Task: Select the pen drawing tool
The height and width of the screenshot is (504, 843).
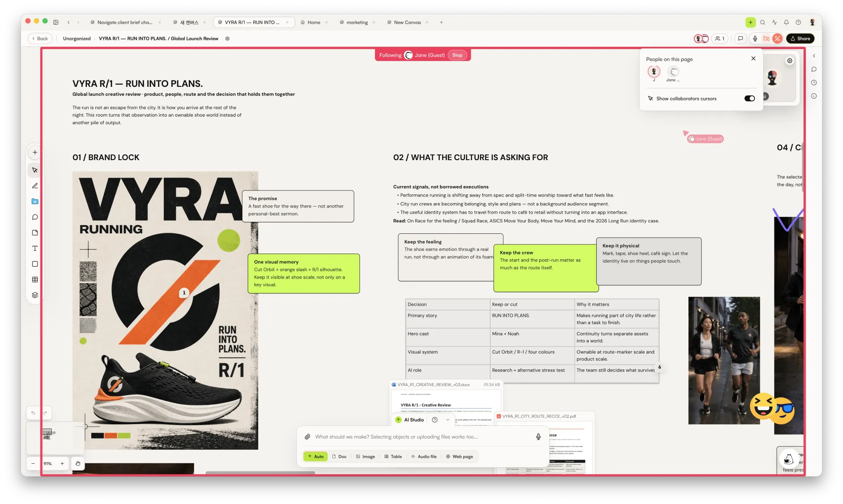Action: [35, 186]
